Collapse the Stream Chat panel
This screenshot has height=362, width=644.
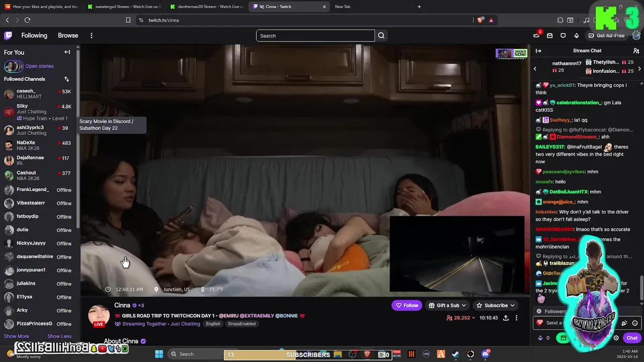point(538,51)
